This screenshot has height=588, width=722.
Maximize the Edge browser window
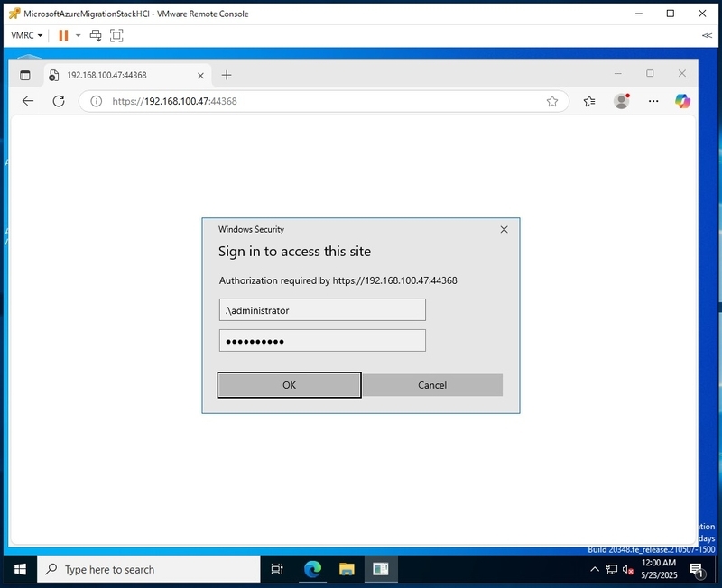click(650, 73)
